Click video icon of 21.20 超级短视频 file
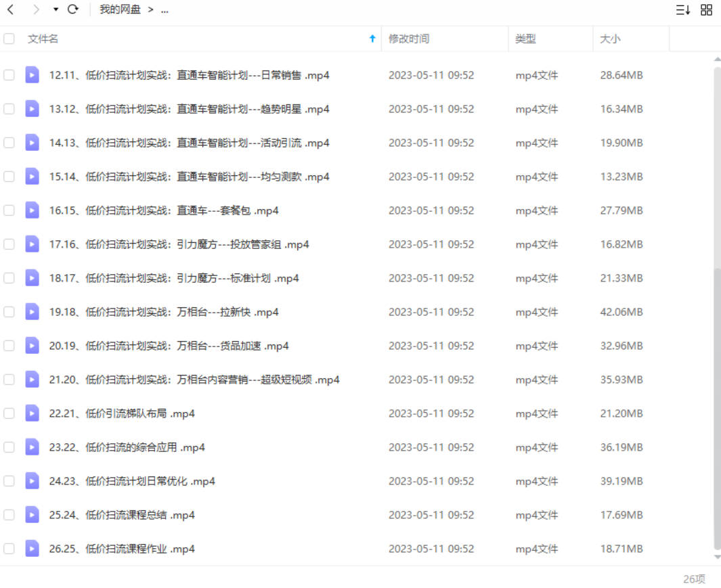This screenshot has width=721, height=588. pyautogui.click(x=32, y=380)
